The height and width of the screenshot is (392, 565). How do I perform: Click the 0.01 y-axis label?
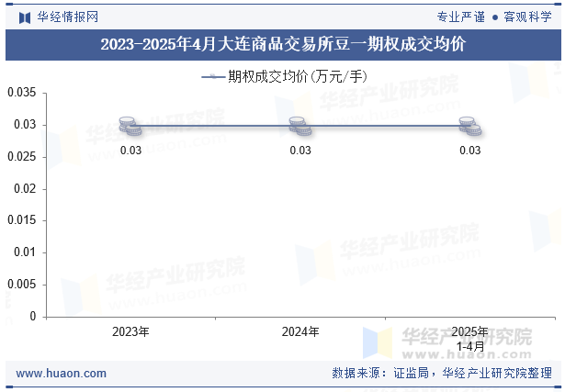pos(25,252)
